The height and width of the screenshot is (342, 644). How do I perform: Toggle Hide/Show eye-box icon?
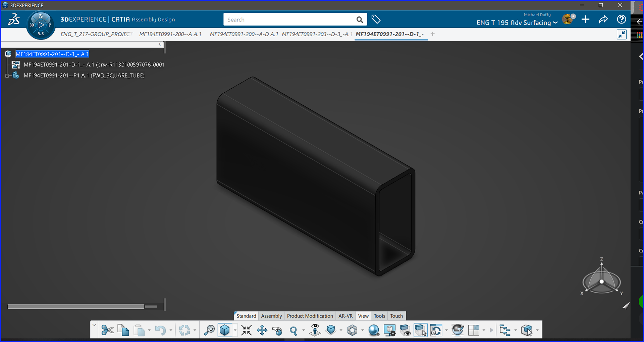pos(405,330)
